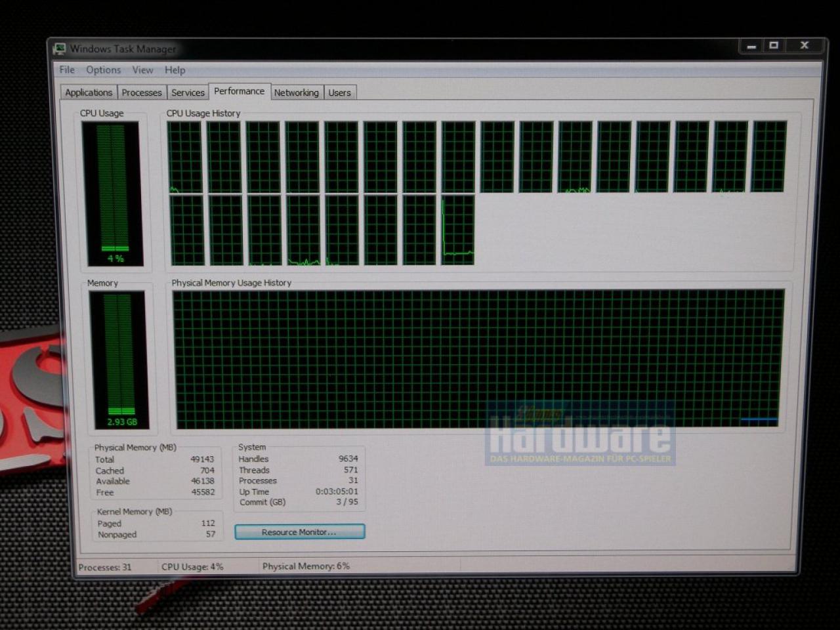Switch to the Processes tab
The image size is (840, 630).
[142, 93]
